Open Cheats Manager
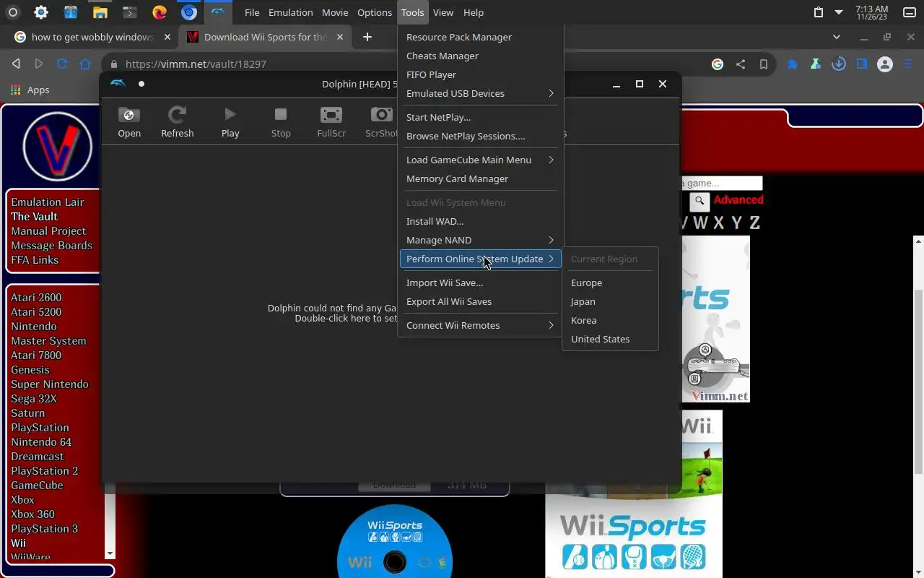Viewport: 924px width, 578px height. (x=480, y=56)
